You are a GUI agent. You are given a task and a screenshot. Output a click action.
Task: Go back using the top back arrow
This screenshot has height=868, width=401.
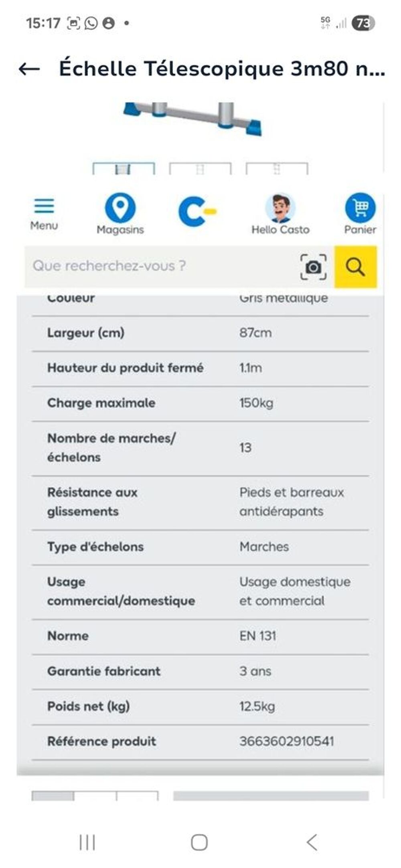point(28,69)
